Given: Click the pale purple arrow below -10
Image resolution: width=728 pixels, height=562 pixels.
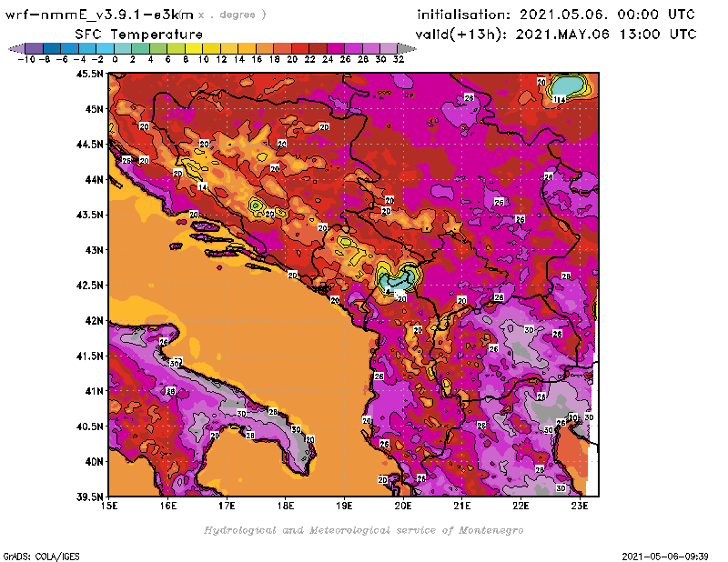Looking at the screenshot, I should tap(16, 49).
